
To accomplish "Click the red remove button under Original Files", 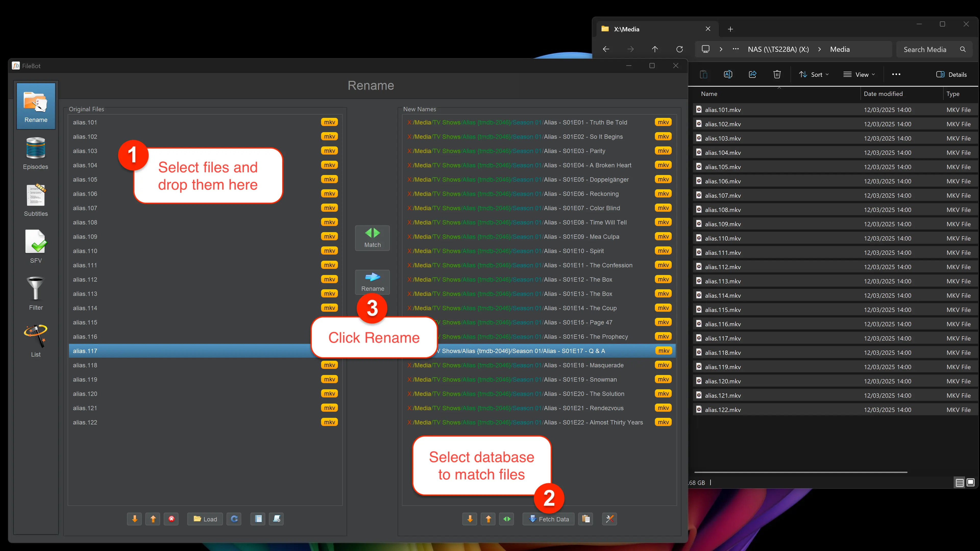I will (x=171, y=519).
